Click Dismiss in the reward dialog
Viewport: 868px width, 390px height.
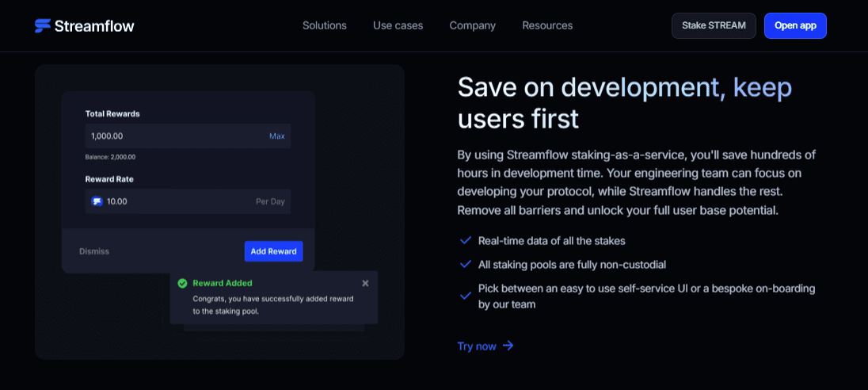(94, 251)
